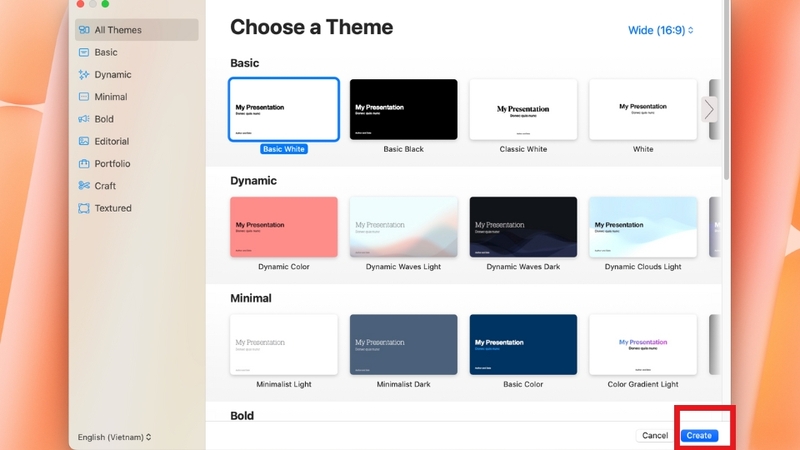Click the Portfolio category icon
Viewport: 800px width, 450px height.
click(x=84, y=164)
